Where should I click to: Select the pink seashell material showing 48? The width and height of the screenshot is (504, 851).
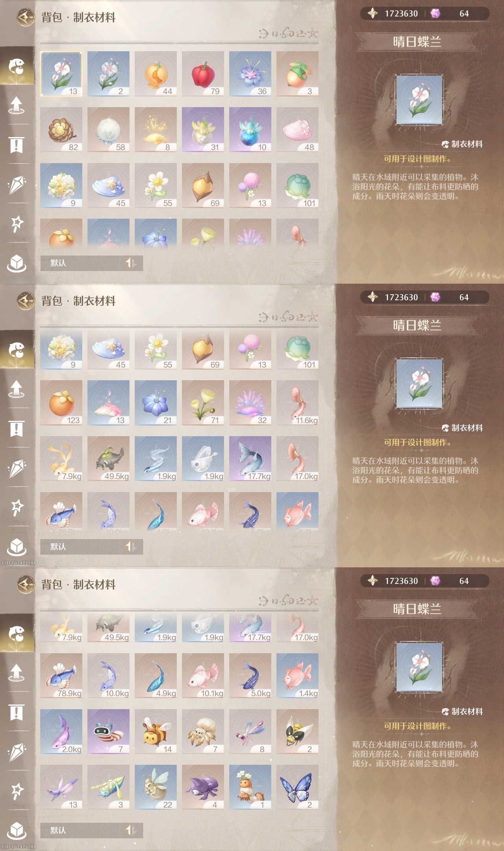[x=297, y=130]
